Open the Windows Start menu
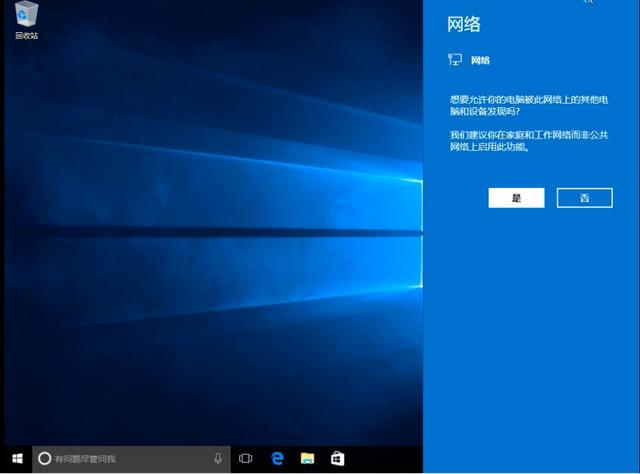 tap(17, 458)
